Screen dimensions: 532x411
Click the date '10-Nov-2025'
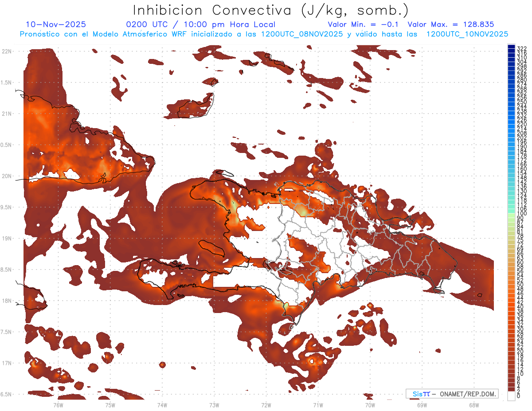pos(56,24)
